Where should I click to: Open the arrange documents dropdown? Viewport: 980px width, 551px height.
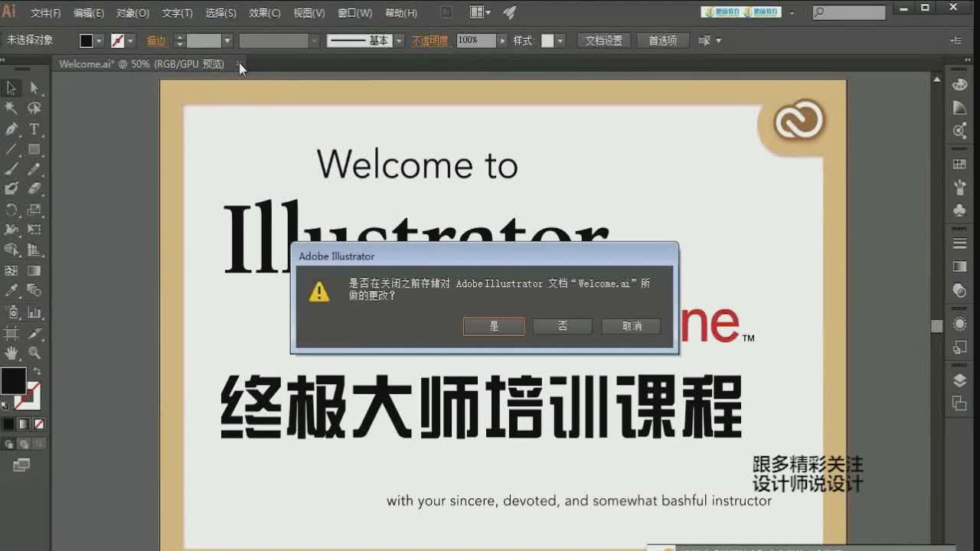480,12
